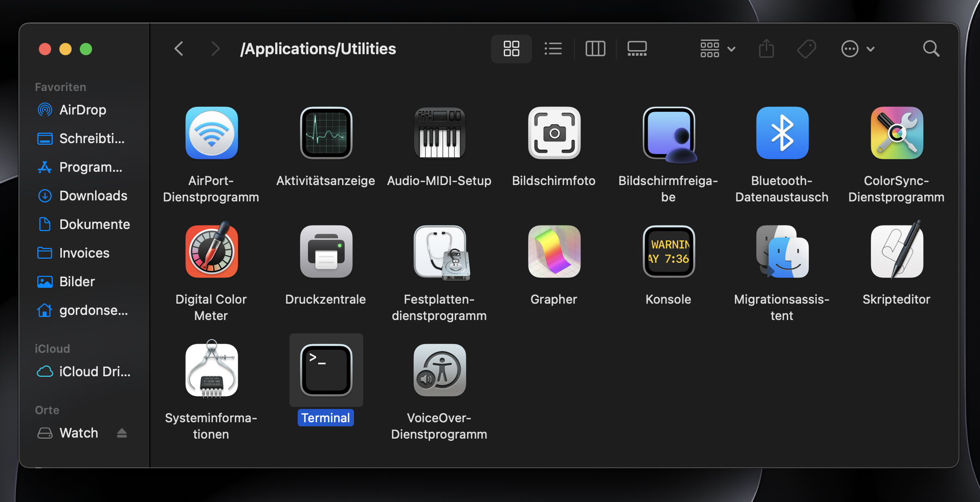Enable gallery view mode
This screenshot has width=980, height=502.
click(637, 49)
